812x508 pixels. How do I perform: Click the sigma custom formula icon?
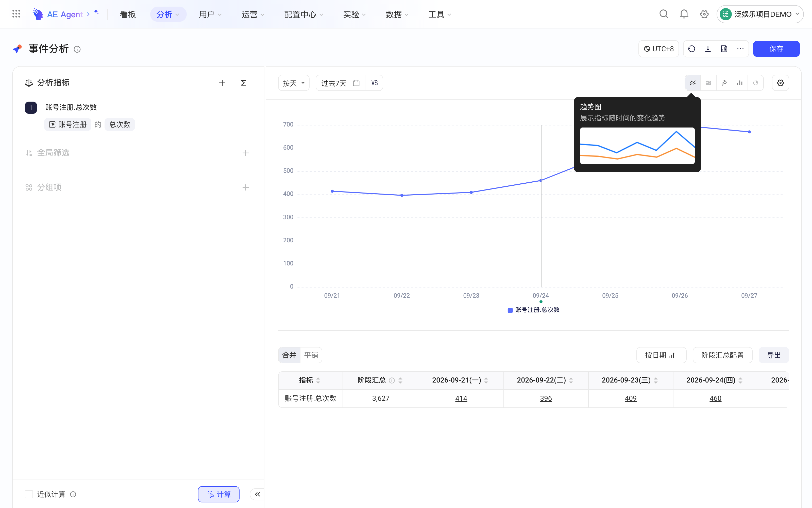coord(244,83)
